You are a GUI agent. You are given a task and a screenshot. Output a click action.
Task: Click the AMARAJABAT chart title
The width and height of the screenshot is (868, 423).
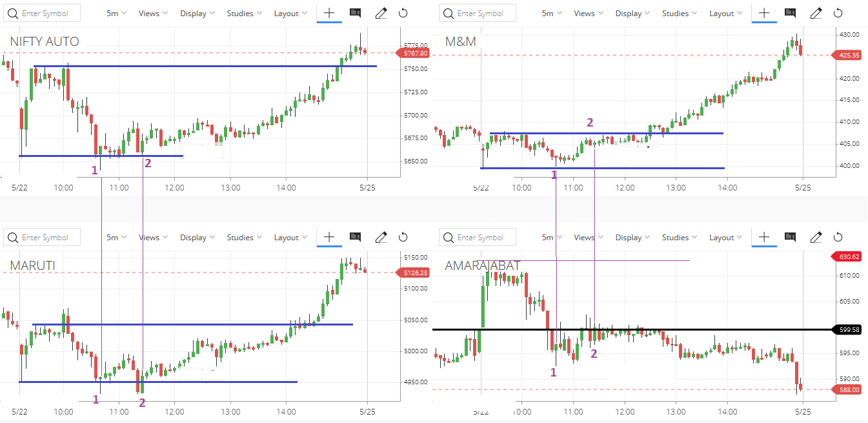click(483, 265)
